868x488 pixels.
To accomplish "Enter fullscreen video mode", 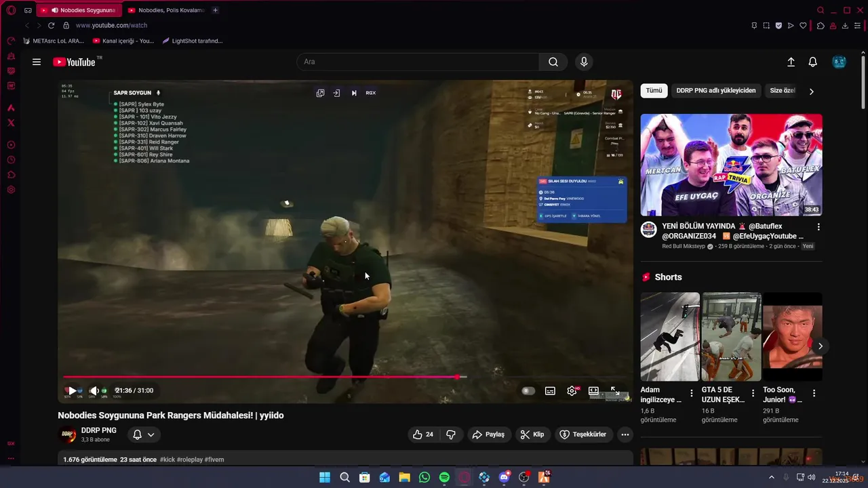I will click(615, 391).
